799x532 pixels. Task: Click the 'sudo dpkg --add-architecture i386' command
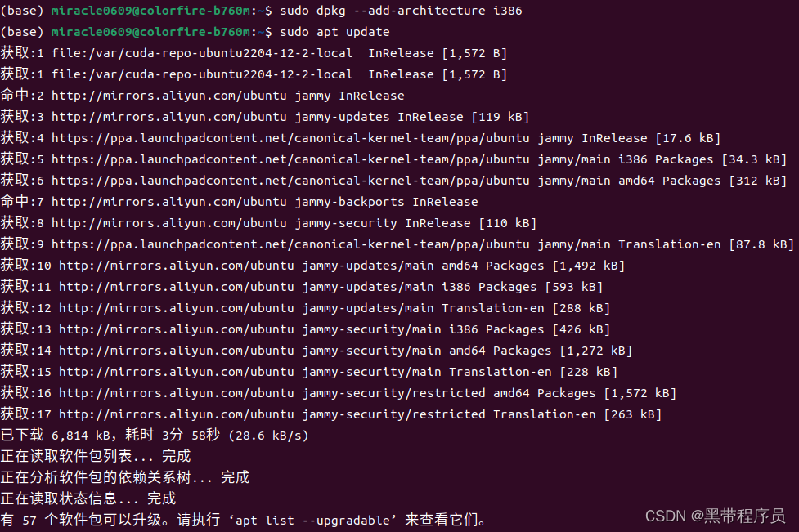click(x=401, y=11)
